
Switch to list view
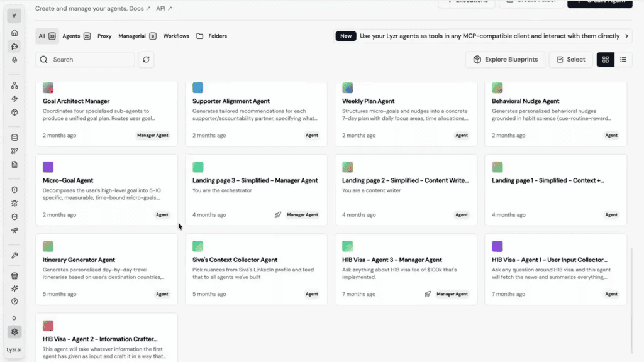pyautogui.click(x=623, y=60)
